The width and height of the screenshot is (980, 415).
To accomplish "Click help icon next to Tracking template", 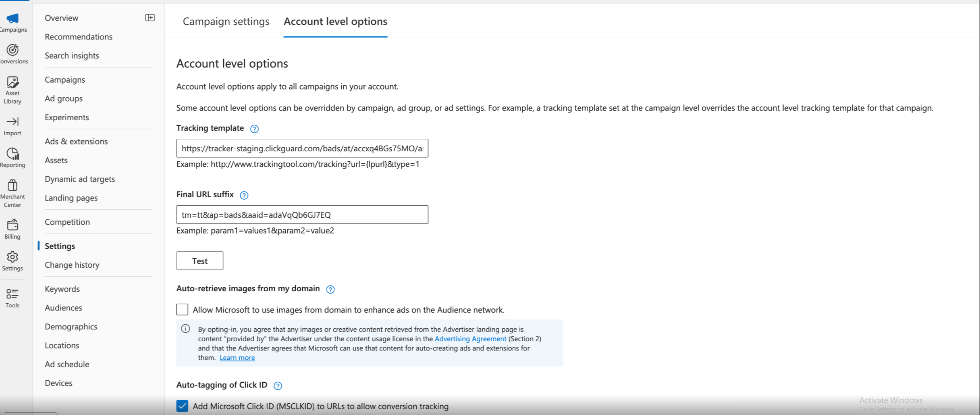I will click(x=254, y=129).
